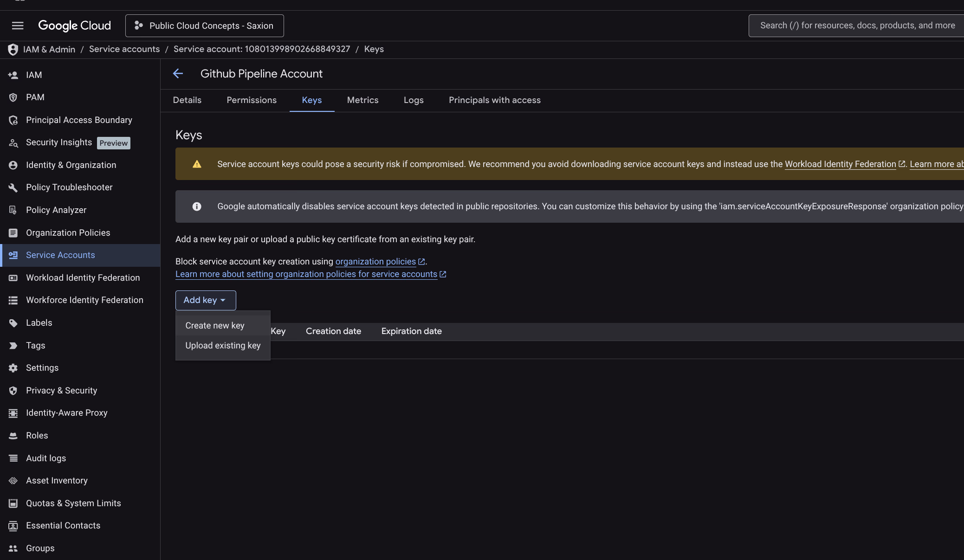
Task: Switch to the Permissions tab
Action: [x=251, y=100]
